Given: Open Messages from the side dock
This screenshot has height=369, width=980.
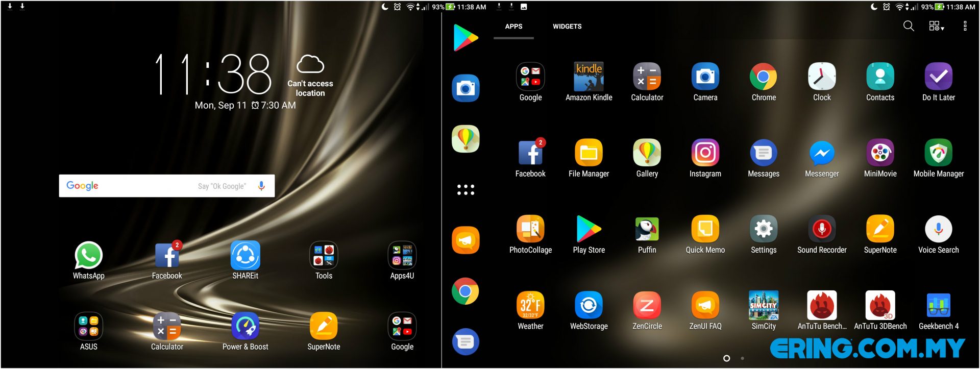Looking at the screenshot, I should (x=465, y=341).
